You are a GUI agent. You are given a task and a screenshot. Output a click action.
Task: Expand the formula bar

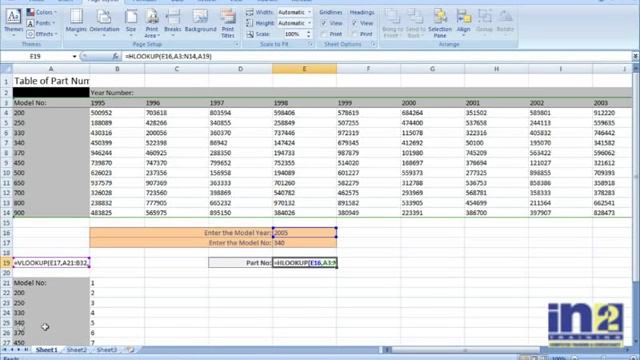tap(636, 56)
